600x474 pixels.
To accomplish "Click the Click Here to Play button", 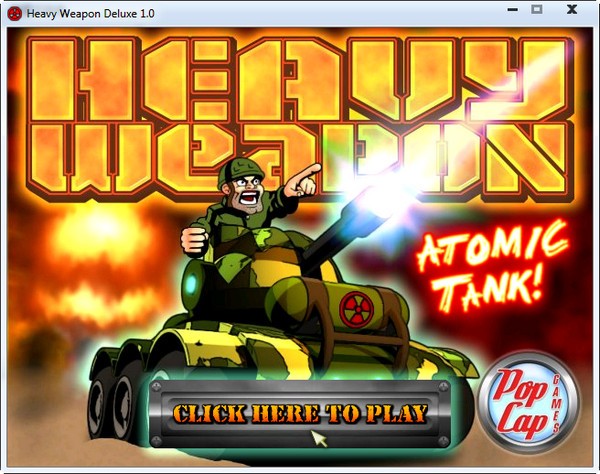I will pyautogui.click(x=300, y=413).
